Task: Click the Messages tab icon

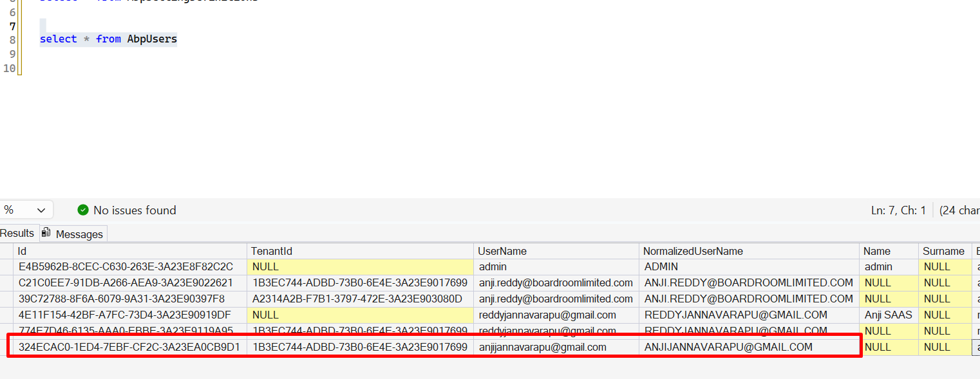Action: (46, 233)
